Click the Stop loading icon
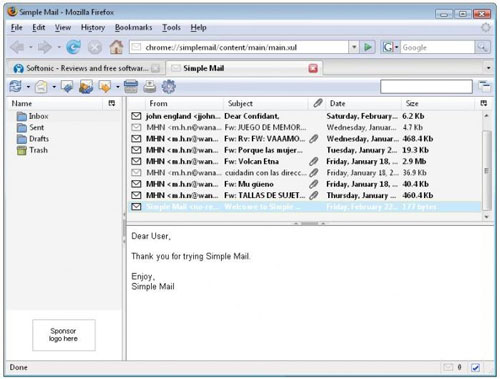Screen dimensions: 500x379 95,47
